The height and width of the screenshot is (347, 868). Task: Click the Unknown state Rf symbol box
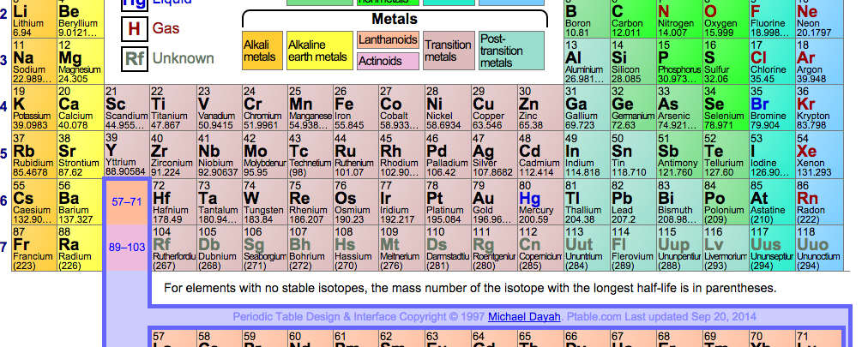pos(134,58)
